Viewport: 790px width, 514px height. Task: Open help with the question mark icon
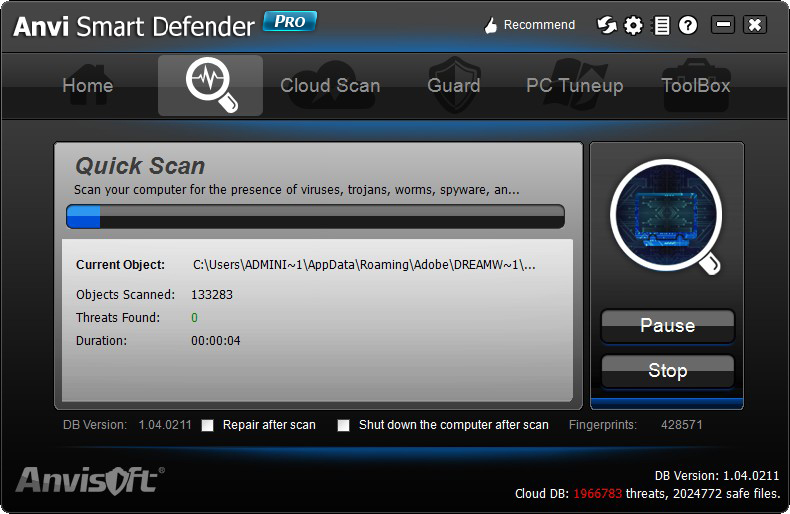click(688, 25)
